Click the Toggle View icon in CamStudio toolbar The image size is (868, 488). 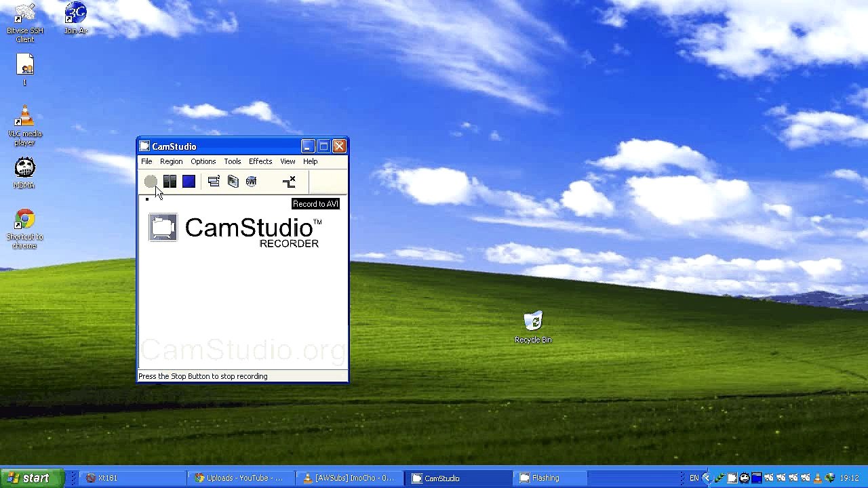coord(214,182)
